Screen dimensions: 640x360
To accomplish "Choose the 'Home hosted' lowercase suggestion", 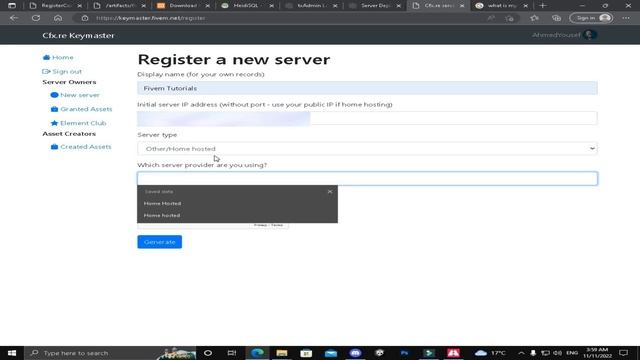I will (237, 215).
